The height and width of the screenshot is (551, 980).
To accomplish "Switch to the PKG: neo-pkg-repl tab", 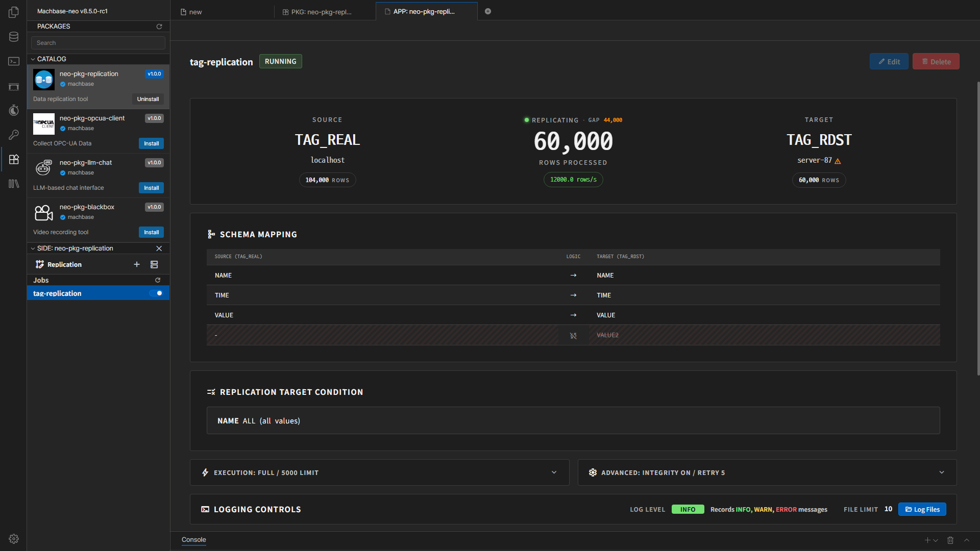I will pyautogui.click(x=325, y=12).
